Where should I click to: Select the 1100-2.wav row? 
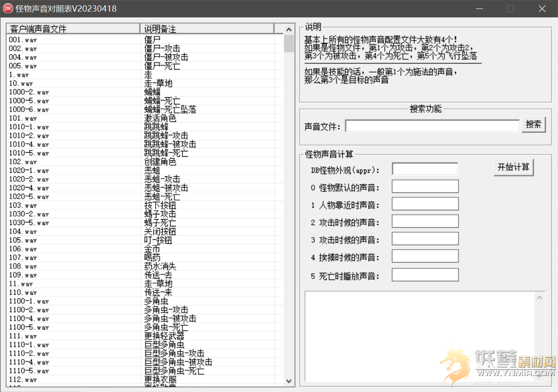click(145, 309)
